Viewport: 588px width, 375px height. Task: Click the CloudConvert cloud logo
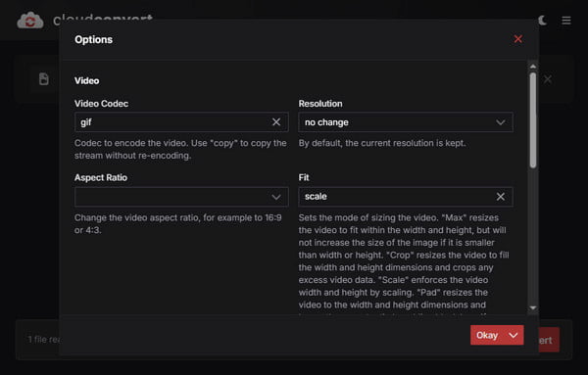tap(30, 21)
